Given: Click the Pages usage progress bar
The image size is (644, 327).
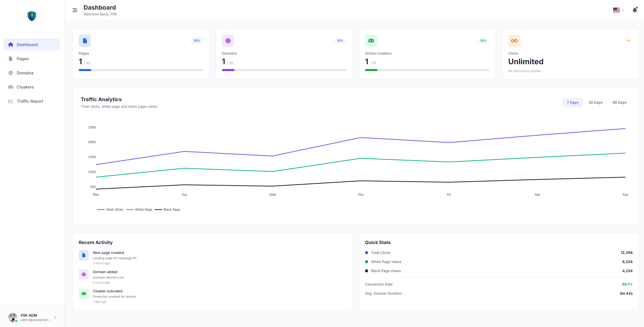Looking at the screenshot, I should click(x=141, y=70).
